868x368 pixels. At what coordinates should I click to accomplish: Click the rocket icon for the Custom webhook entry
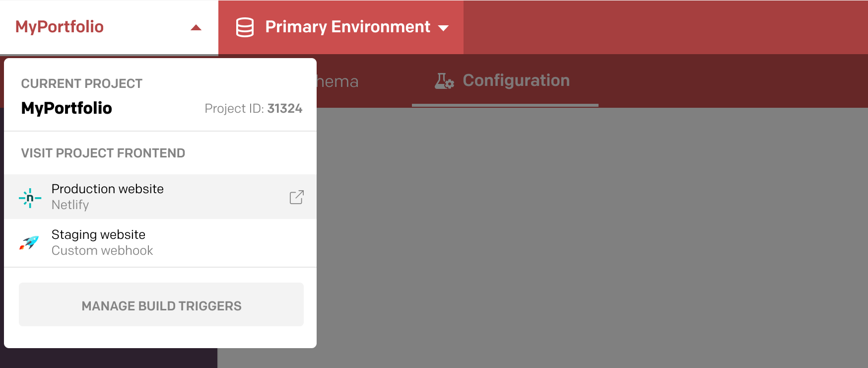click(30, 243)
